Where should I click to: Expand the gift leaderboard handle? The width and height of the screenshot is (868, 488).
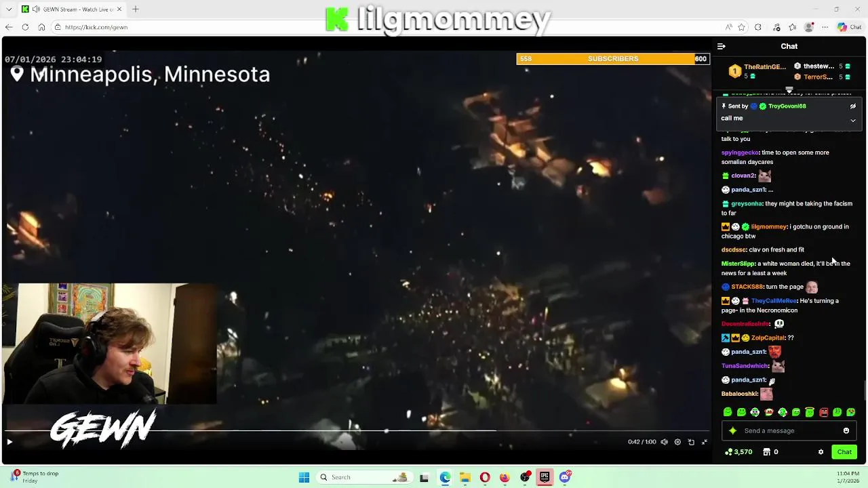tap(789, 89)
